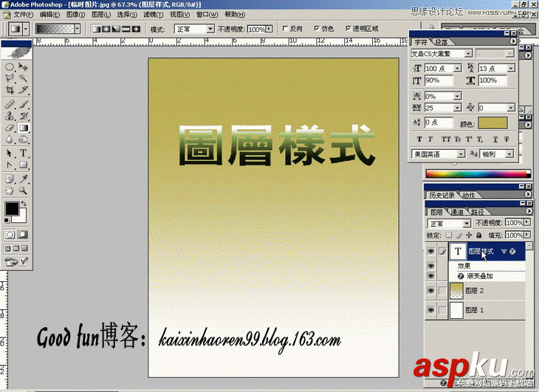The image size is (539, 392).
Task: Select the Type tool in toolbox
Action: click(23, 154)
